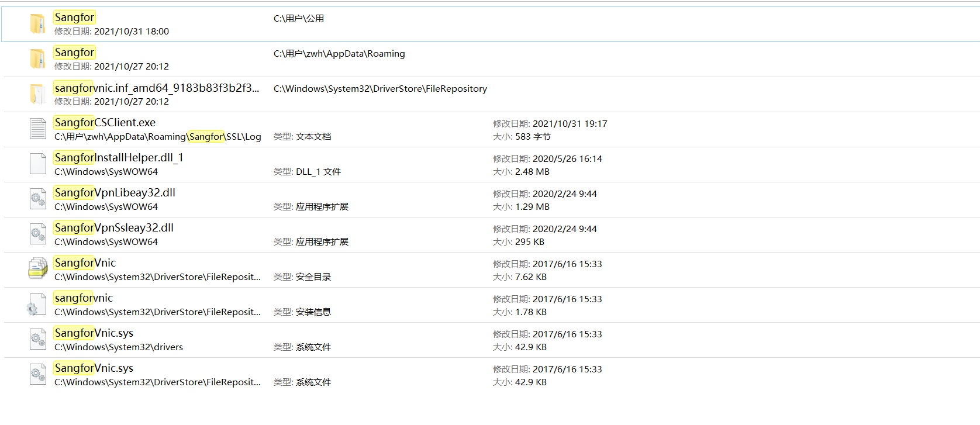
Task: Click 修改日期 2020/2/24 9:44 of SangforVpnSsleay32.dll
Action: click(x=545, y=229)
